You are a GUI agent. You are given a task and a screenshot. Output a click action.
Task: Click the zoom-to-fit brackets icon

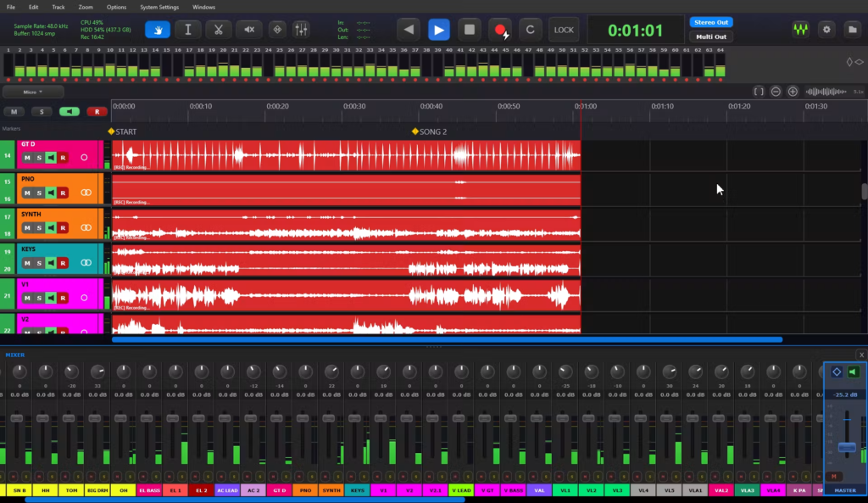click(x=759, y=92)
